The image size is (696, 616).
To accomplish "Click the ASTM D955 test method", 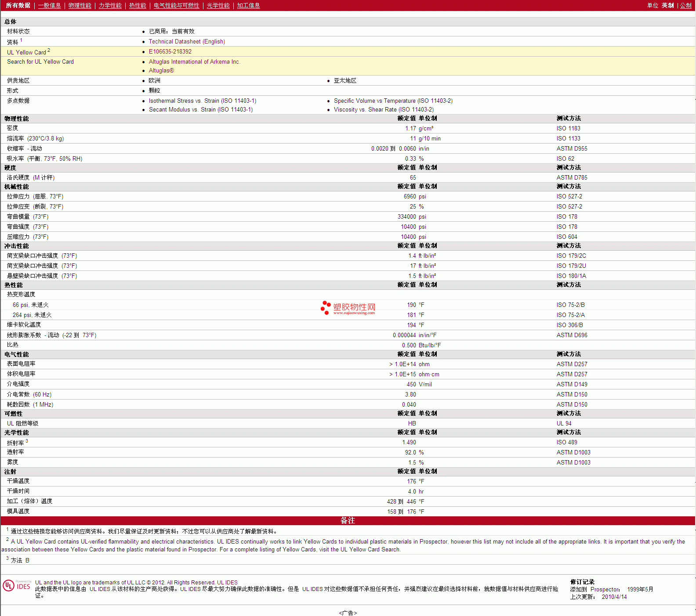I will click(x=572, y=148).
